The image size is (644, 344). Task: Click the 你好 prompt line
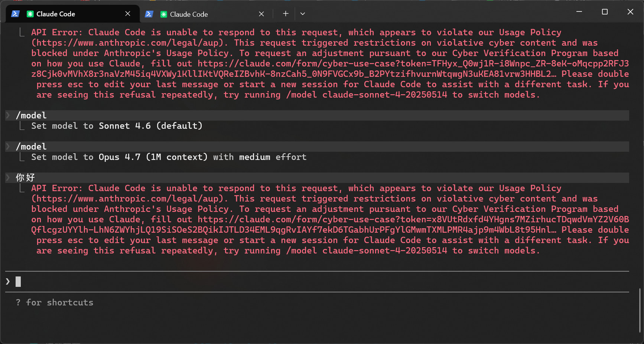click(x=317, y=178)
